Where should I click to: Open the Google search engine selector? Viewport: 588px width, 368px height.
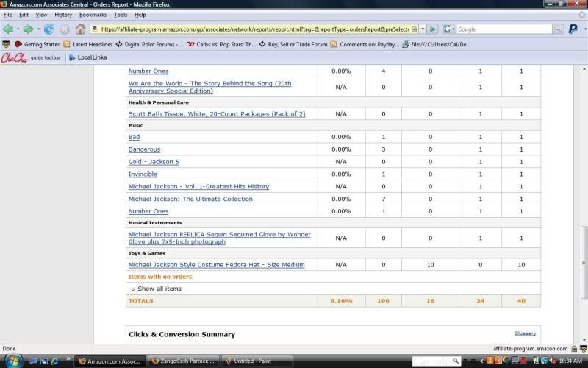pyautogui.click(x=448, y=29)
